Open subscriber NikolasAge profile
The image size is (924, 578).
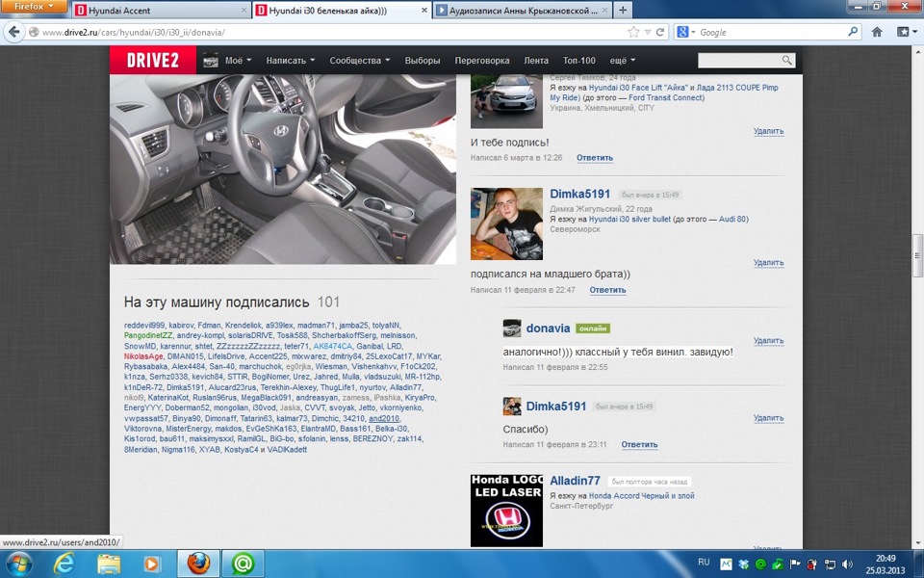pos(143,356)
